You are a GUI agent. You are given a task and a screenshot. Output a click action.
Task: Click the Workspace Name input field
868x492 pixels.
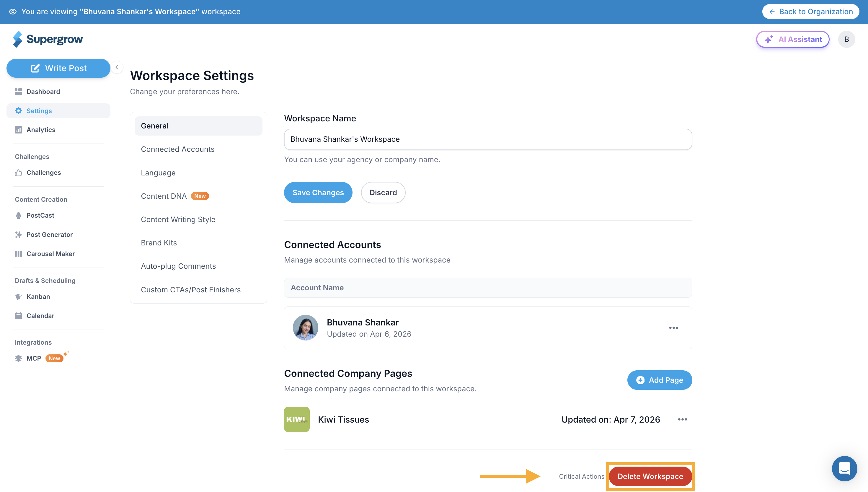click(x=488, y=139)
